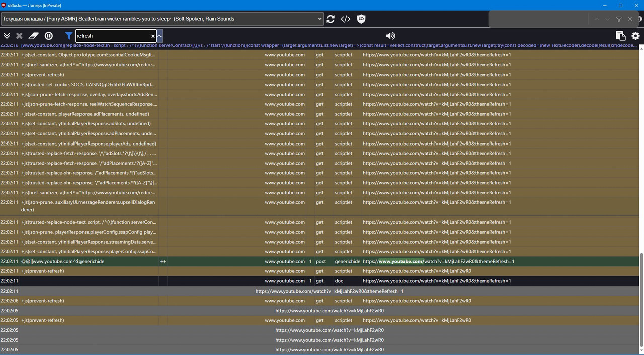Screen dimensions: 644x355
Task: Click the '++' cell in generichide row
Action: (163, 261)
